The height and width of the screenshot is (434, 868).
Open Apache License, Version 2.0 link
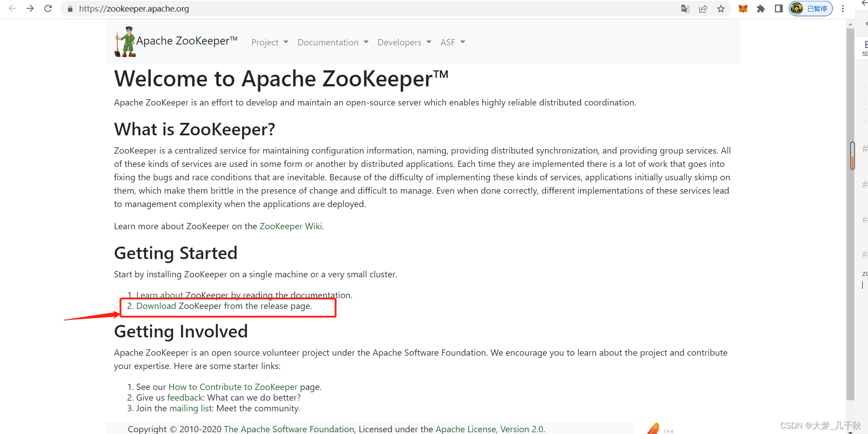pos(489,429)
